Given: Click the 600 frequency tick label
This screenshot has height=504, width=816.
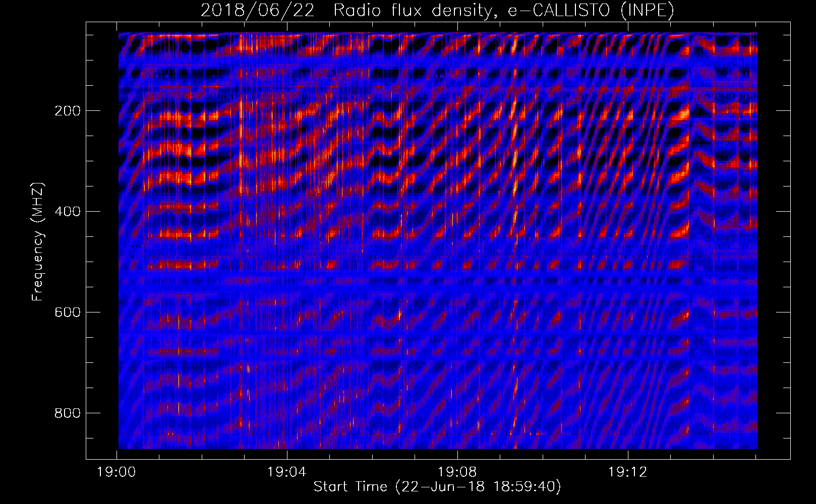Looking at the screenshot, I should coord(67,312).
